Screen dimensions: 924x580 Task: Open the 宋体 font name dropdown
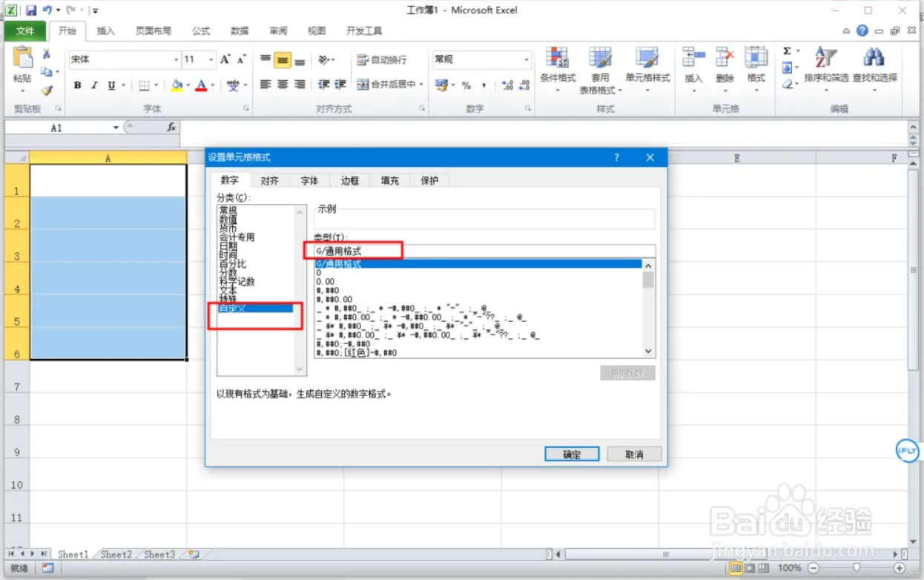pyautogui.click(x=176, y=59)
